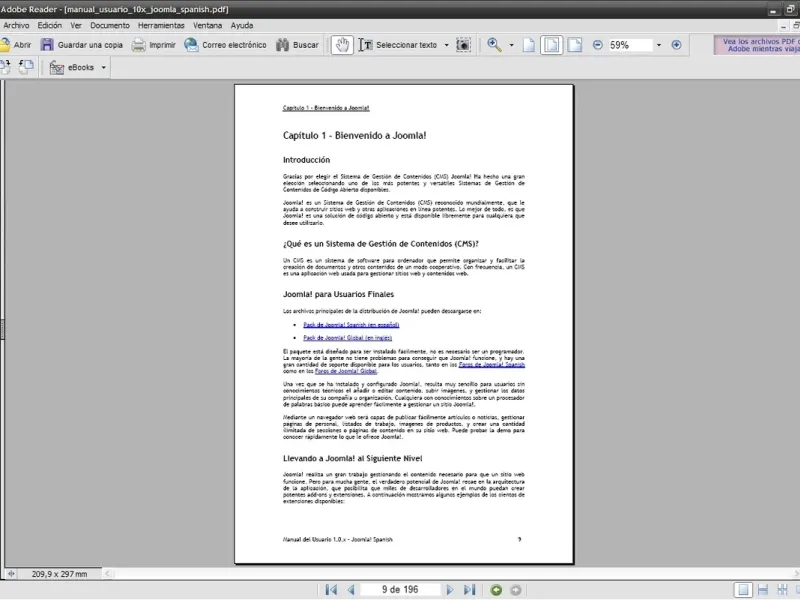
Task: Select the Zoom magnifier tool
Action: pyautogui.click(x=494, y=45)
